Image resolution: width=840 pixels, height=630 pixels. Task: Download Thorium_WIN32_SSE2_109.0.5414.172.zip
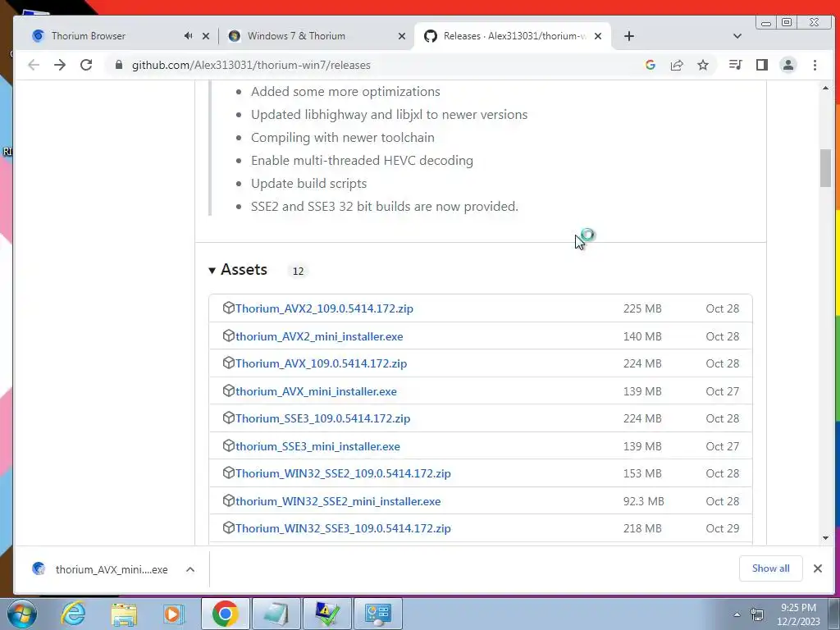(x=343, y=473)
